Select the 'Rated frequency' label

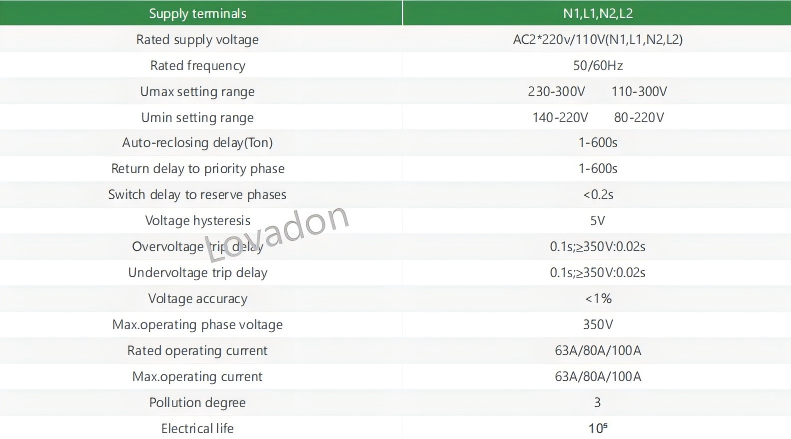point(198,66)
